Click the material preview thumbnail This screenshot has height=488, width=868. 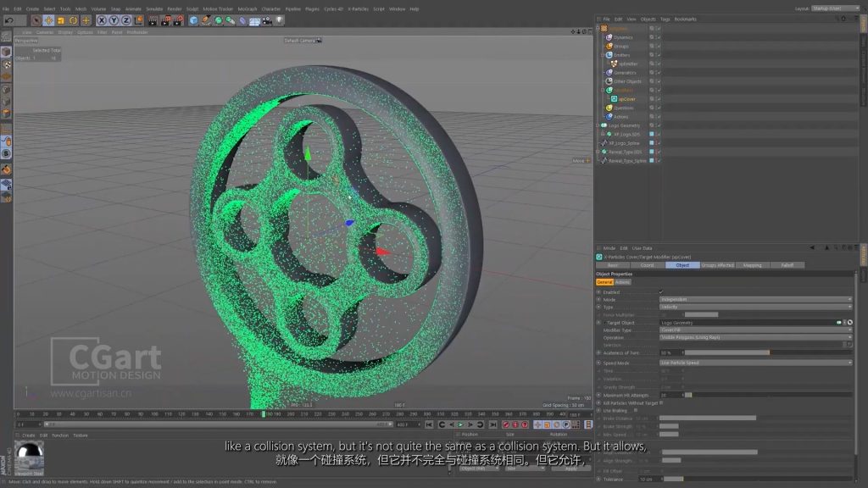coord(30,457)
